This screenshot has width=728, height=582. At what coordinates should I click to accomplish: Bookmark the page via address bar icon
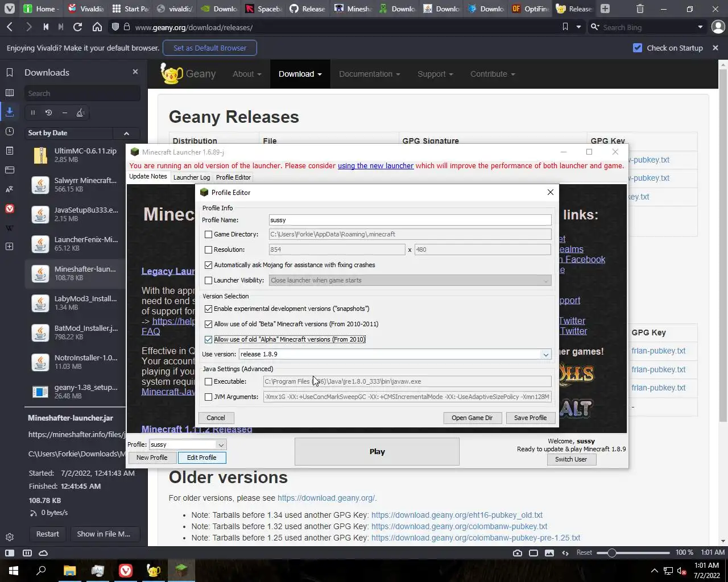[x=565, y=27]
